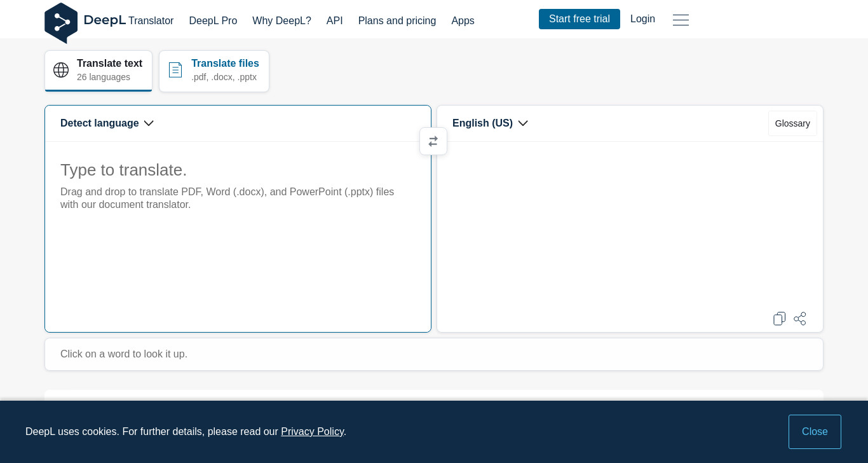Expand the Detect language dropdown
The height and width of the screenshot is (463, 868).
pyautogui.click(x=107, y=123)
